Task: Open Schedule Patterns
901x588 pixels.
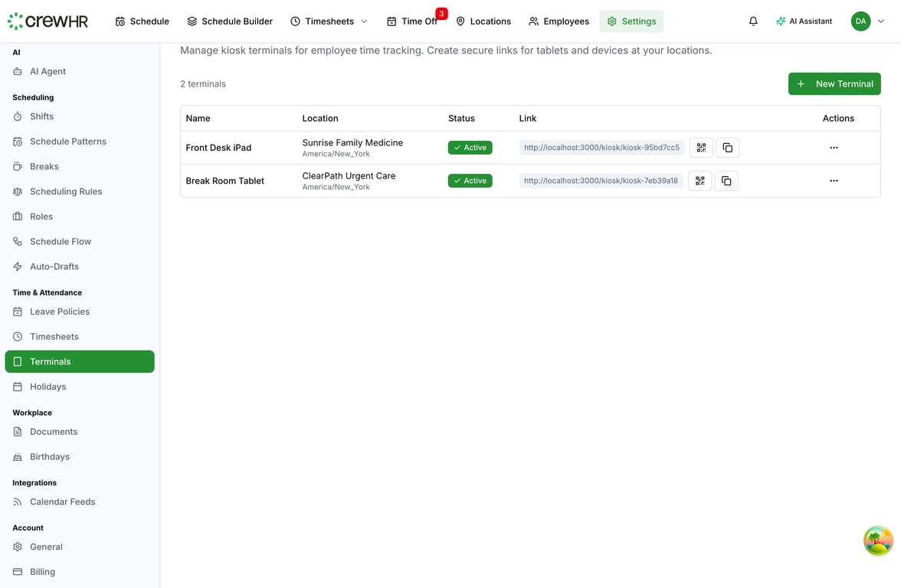Action: [80, 141]
